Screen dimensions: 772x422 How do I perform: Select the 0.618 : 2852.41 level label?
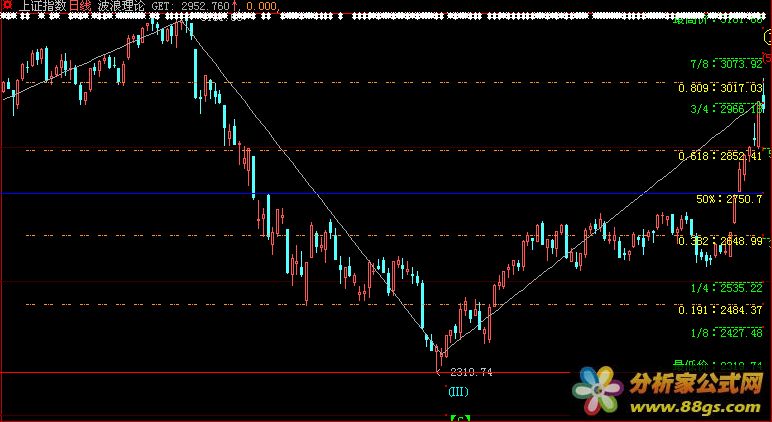720,156
